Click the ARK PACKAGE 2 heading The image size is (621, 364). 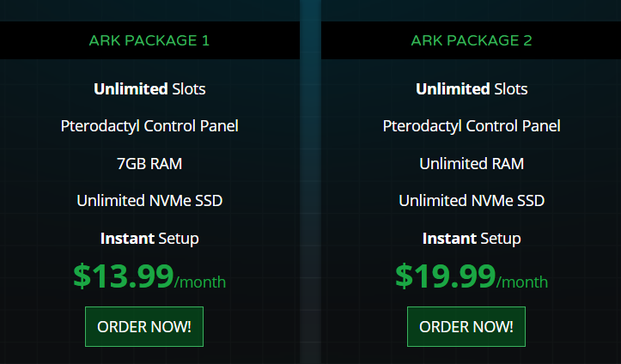pos(472,40)
